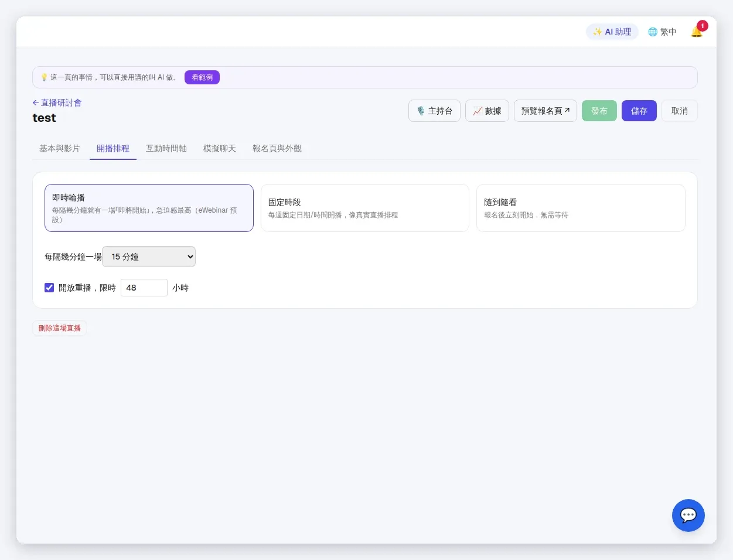This screenshot has height=560, width=733.
Task: Click external-link arrow on 預覽報名頁
Action: pyautogui.click(x=567, y=110)
